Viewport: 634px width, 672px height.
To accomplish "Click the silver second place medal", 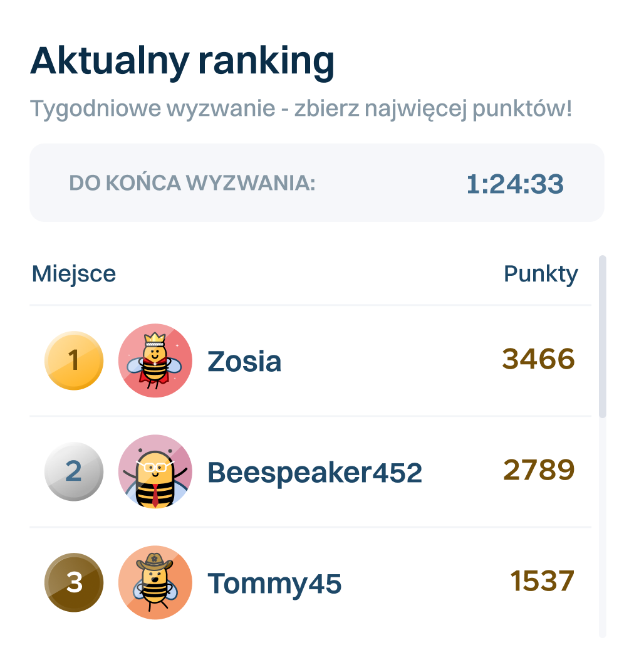I will pos(74,471).
